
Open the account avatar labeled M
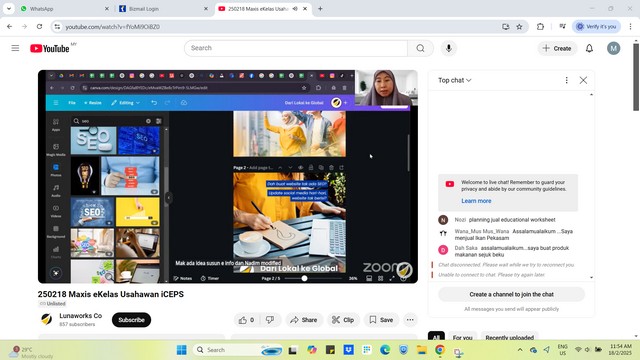(613, 48)
